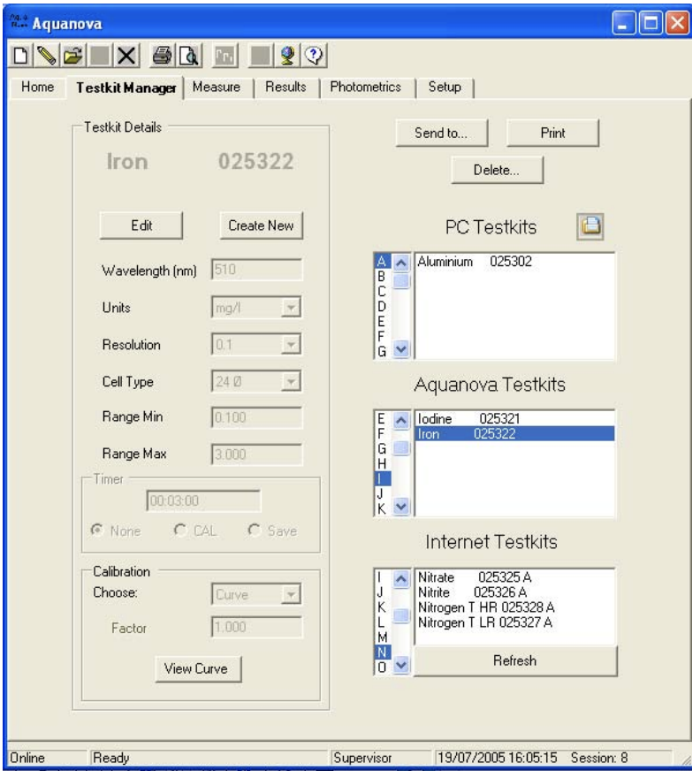700x771 pixels.
Task: Switch to the Setup tab
Action: pyautogui.click(x=445, y=87)
